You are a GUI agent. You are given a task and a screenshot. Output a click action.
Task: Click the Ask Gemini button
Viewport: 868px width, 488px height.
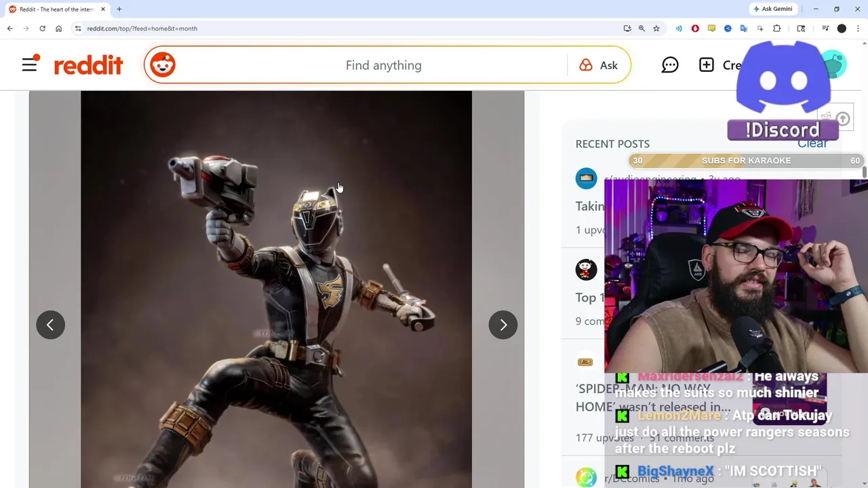point(772,9)
